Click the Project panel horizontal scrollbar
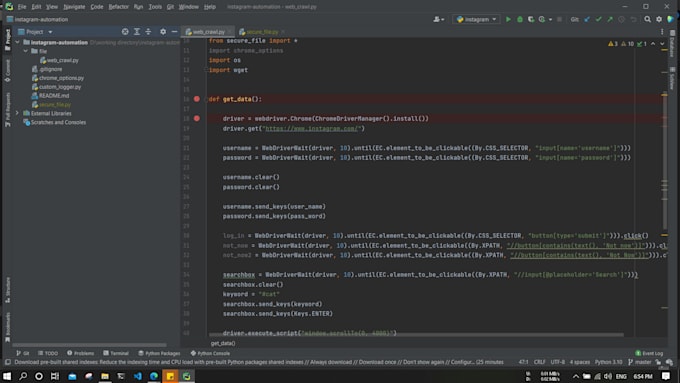The height and width of the screenshot is (383, 680). (89, 345)
